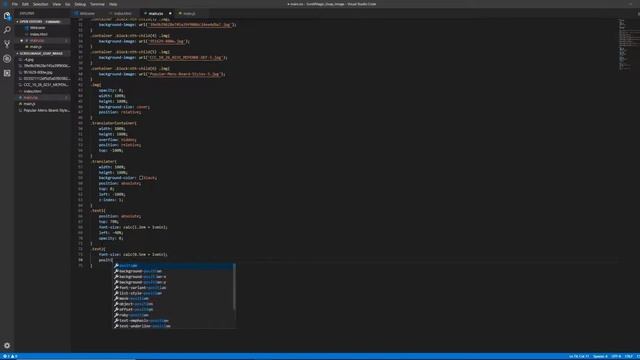Choose 'background-position' from suggestions

[x=173, y=271]
